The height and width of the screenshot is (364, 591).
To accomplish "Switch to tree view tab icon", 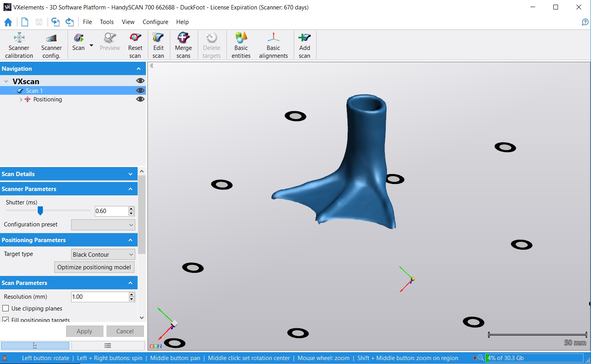I will [35, 346].
